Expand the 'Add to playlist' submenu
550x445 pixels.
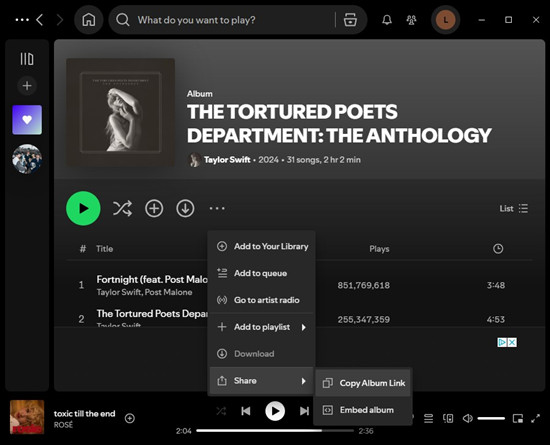pos(261,327)
